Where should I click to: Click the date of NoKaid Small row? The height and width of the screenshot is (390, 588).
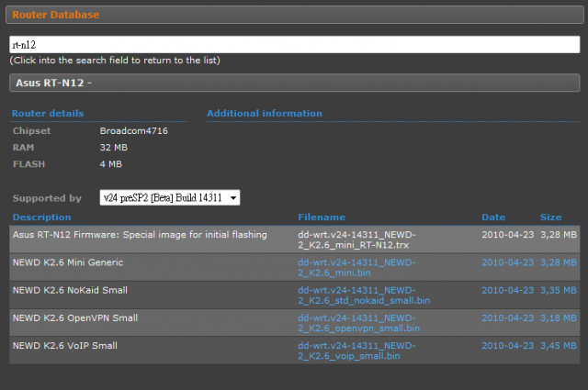click(x=507, y=290)
